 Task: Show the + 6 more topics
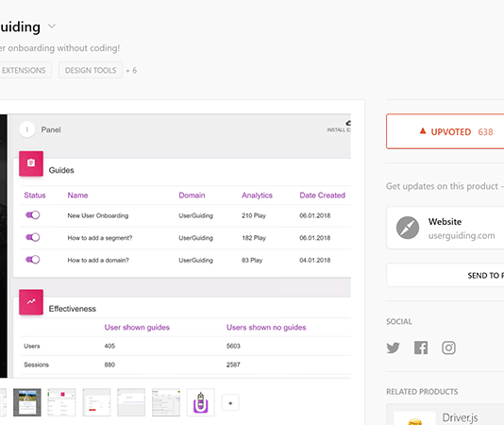(131, 71)
